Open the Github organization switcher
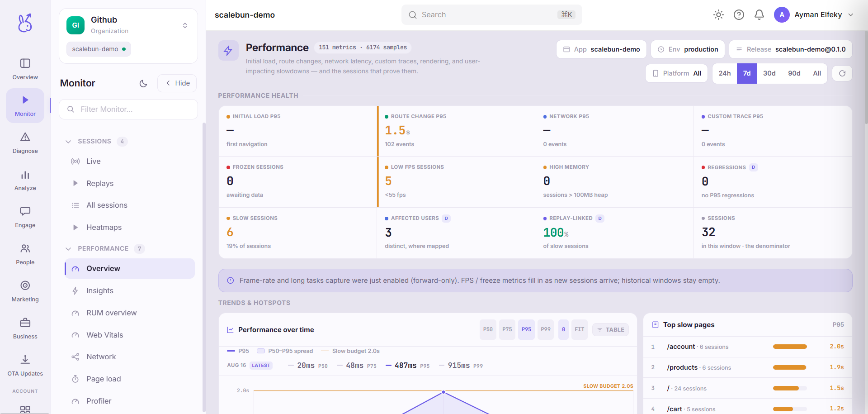This screenshot has width=868, height=414. click(x=128, y=25)
